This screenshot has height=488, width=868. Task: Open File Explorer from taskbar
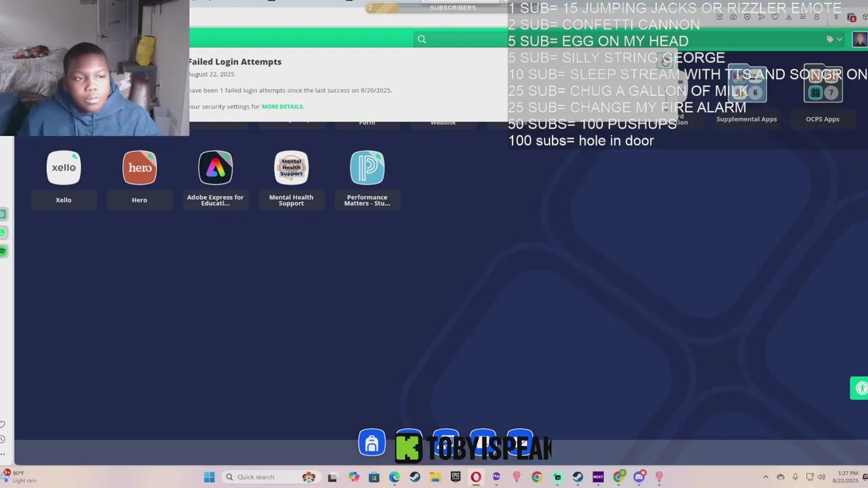(x=435, y=477)
